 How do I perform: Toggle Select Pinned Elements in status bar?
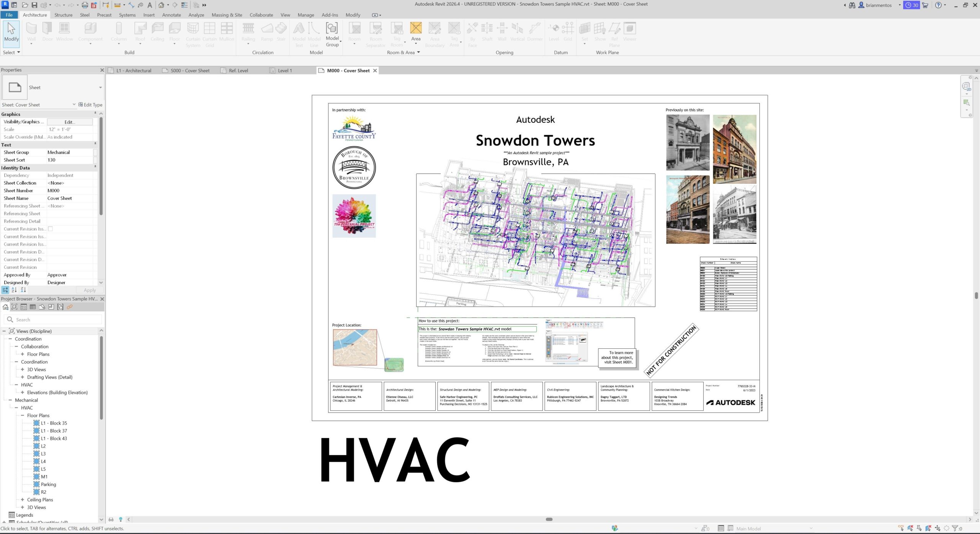click(920, 528)
